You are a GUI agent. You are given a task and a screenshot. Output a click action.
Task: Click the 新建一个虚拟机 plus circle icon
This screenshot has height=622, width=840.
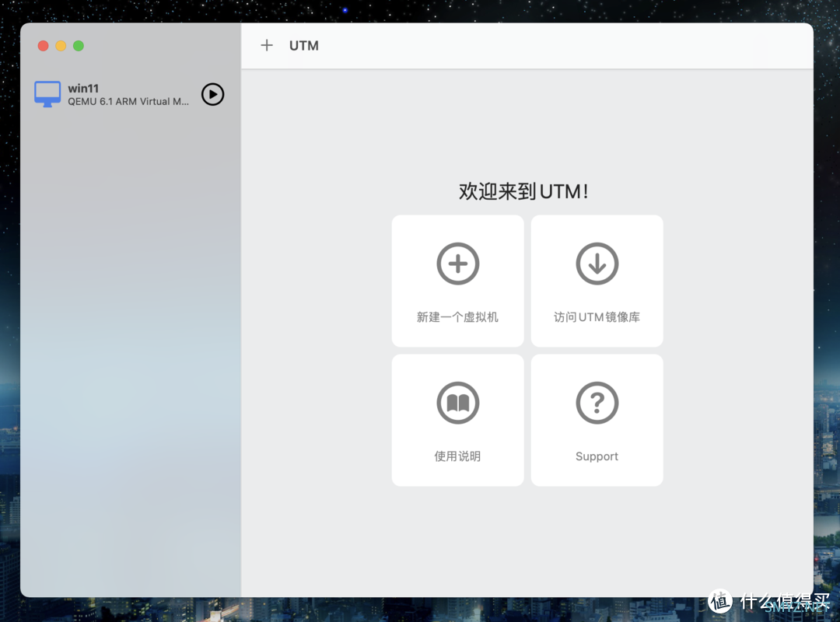click(457, 264)
